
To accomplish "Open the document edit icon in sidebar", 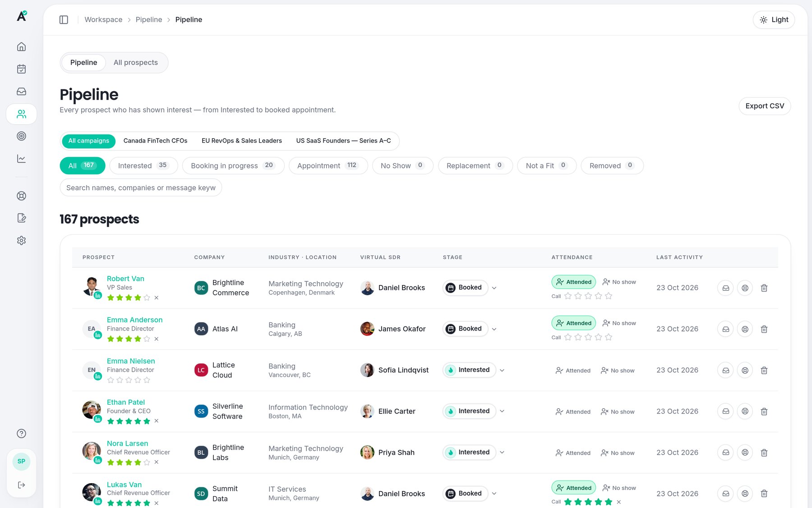I will click(21, 218).
